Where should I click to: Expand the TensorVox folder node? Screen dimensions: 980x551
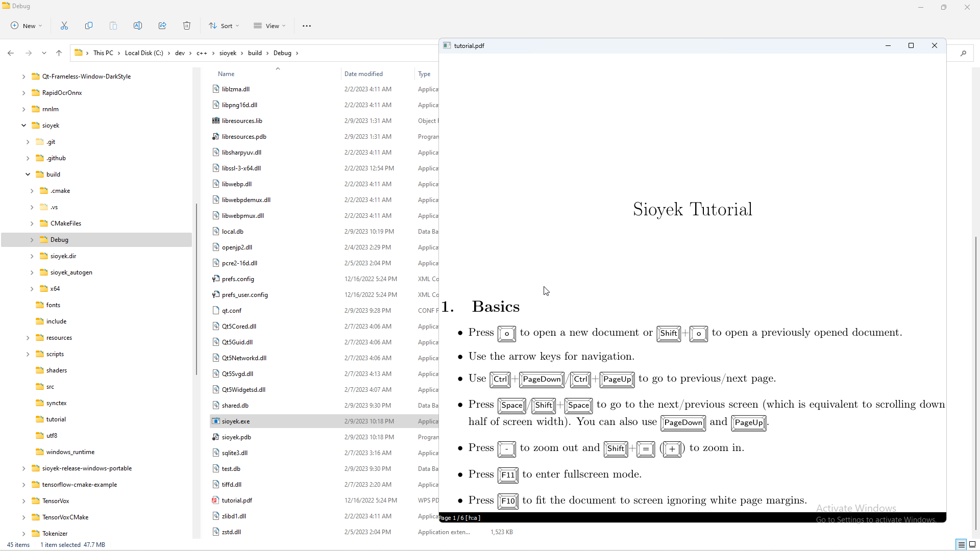23,501
